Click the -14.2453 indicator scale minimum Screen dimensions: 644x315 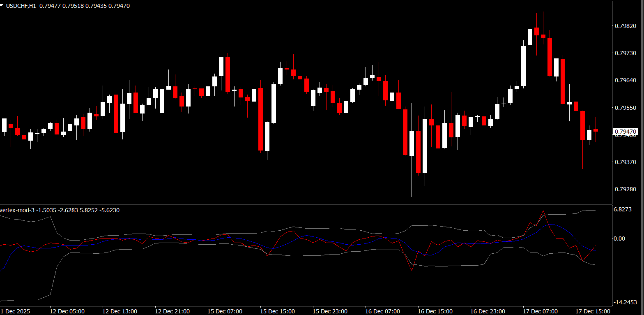(625, 303)
